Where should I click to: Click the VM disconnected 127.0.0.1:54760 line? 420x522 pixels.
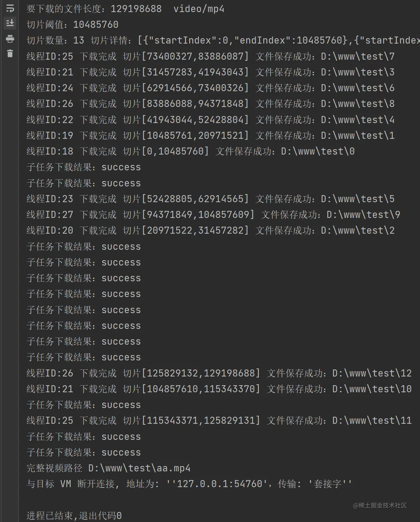pos(189,484)
